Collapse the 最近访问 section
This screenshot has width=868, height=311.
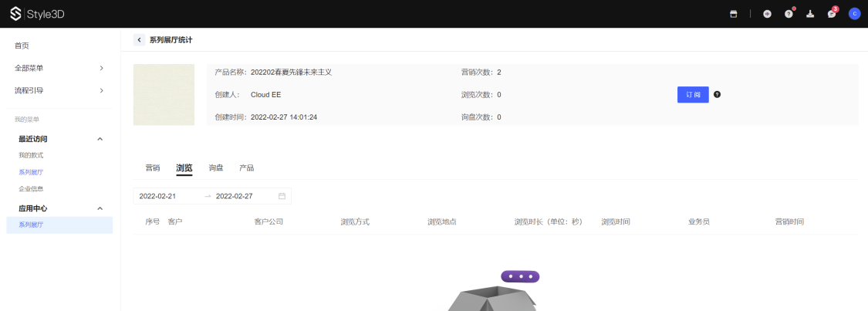tap(100, 139)
